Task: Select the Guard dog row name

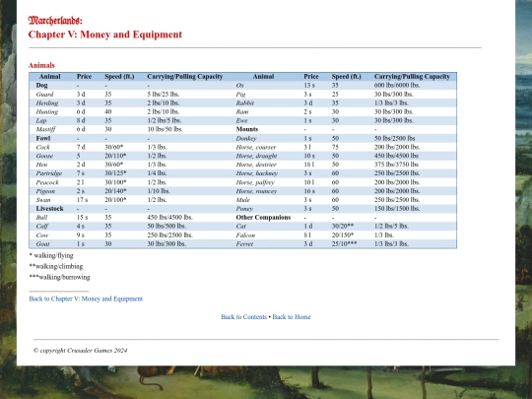Action: pos(44,95)
